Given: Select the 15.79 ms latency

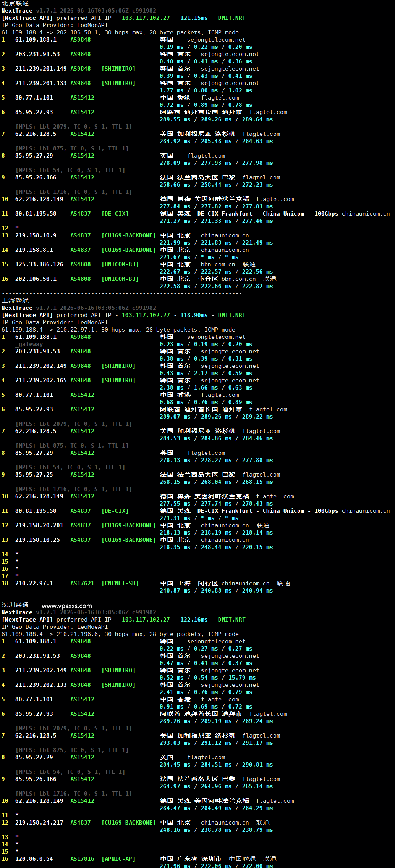Looking at the screenshot, I should click(x=242, y=678).
